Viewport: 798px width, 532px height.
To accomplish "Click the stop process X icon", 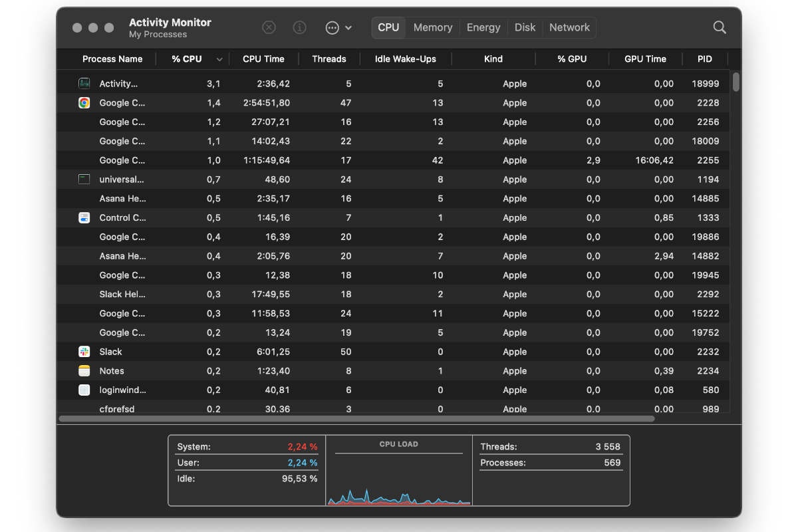I will tap(269, 27).
